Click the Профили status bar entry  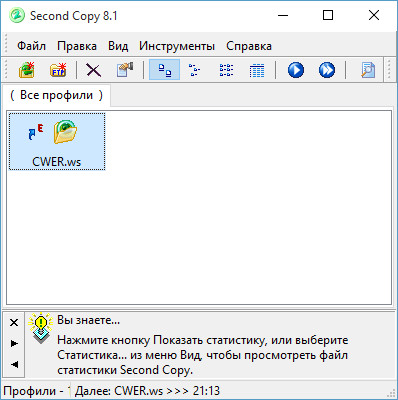coord(37,391)
